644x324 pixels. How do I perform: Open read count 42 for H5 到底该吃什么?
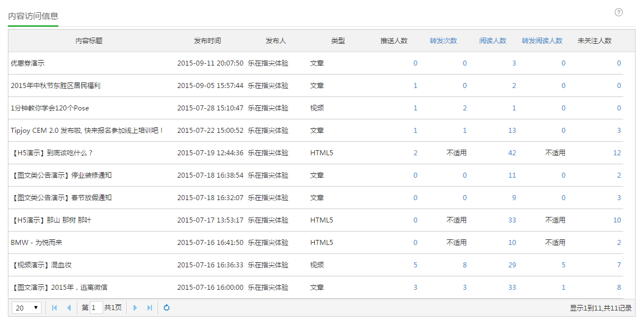point(512,153)
